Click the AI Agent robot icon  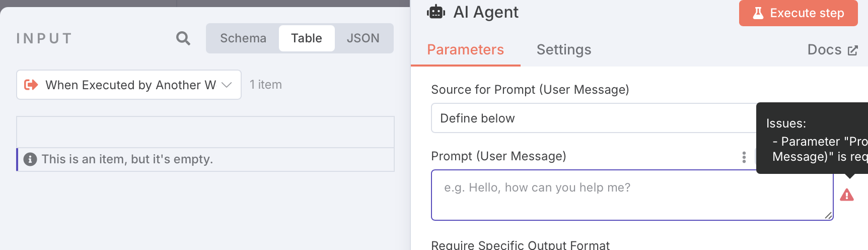coord(436,12)
